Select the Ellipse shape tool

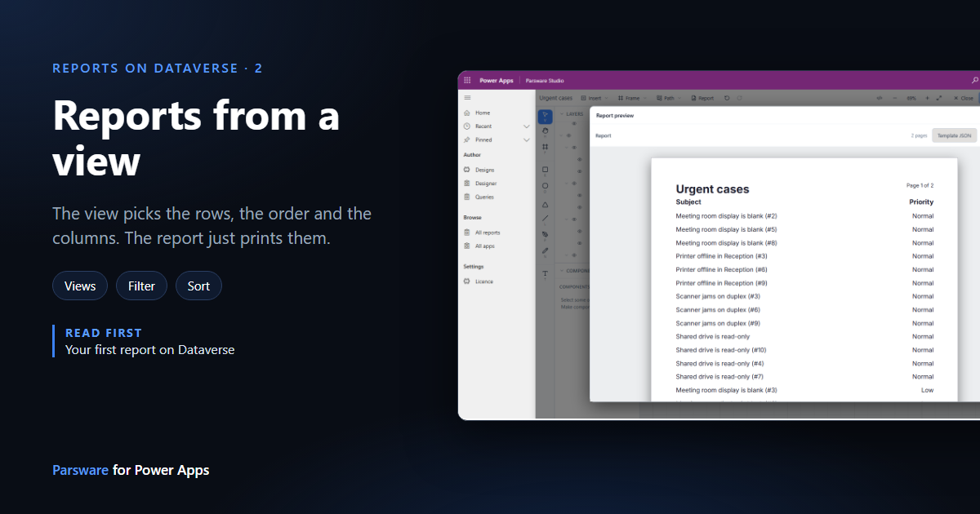tap(546, 186)
